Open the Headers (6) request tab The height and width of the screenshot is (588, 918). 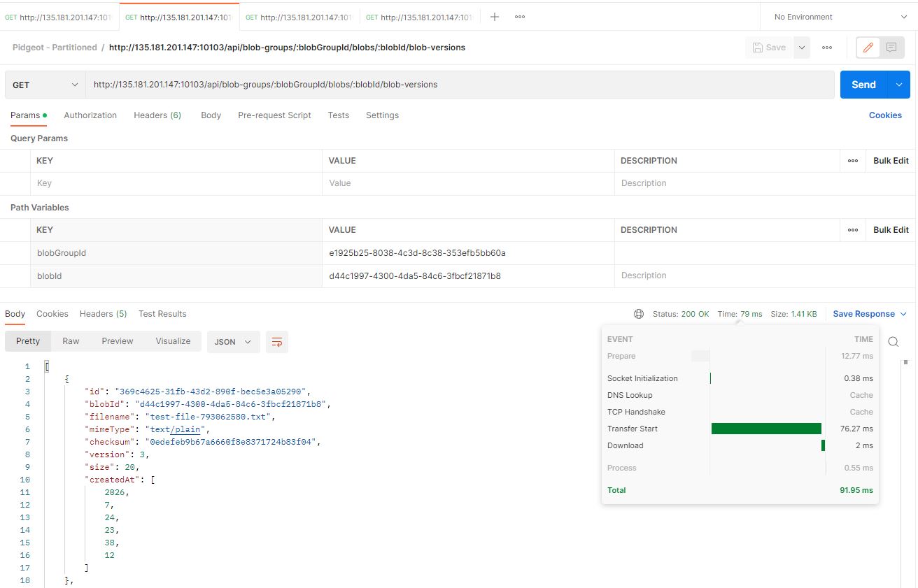coord(157,115)
